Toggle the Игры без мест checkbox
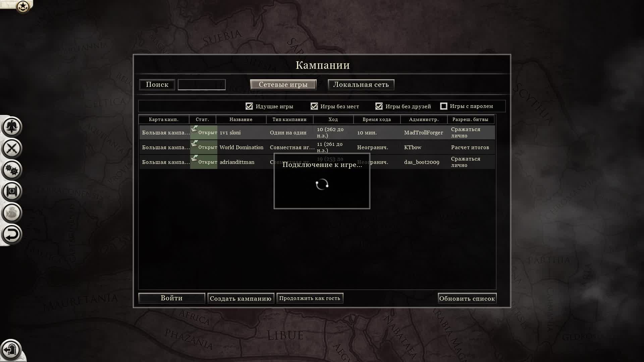This screenshot has width=644, height=362. pyautogui.click(x=314, y=106)
